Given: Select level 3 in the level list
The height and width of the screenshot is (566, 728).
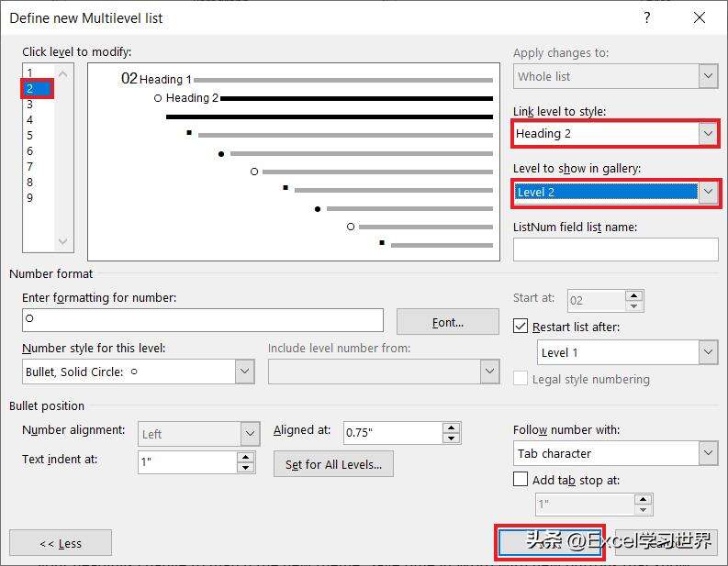Looking at the screenshot, I should coord(29,105).
